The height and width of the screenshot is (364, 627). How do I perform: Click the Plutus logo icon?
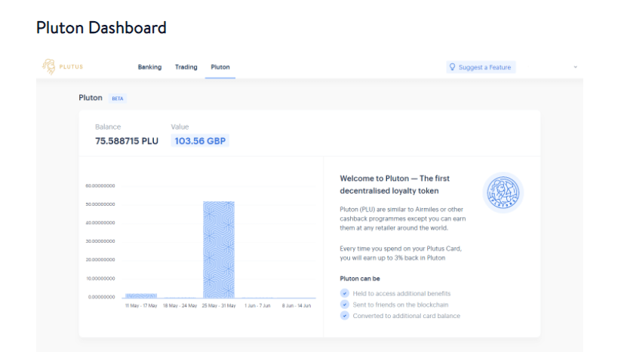click(x=49, y=67)
